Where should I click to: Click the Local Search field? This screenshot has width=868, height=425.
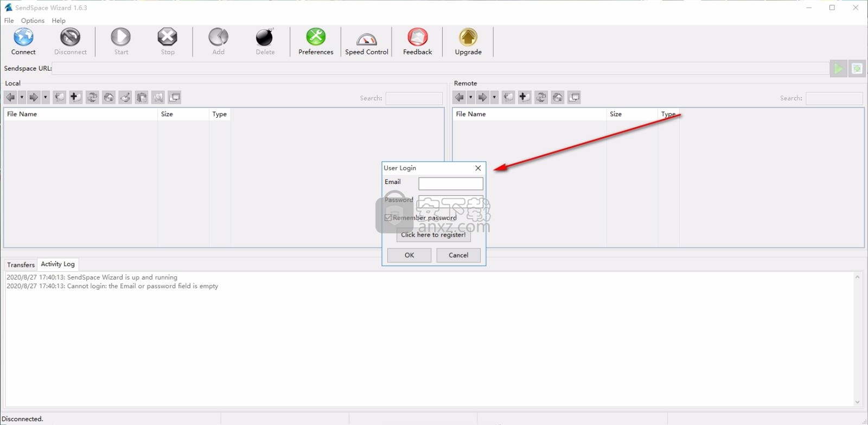(414, 98)
